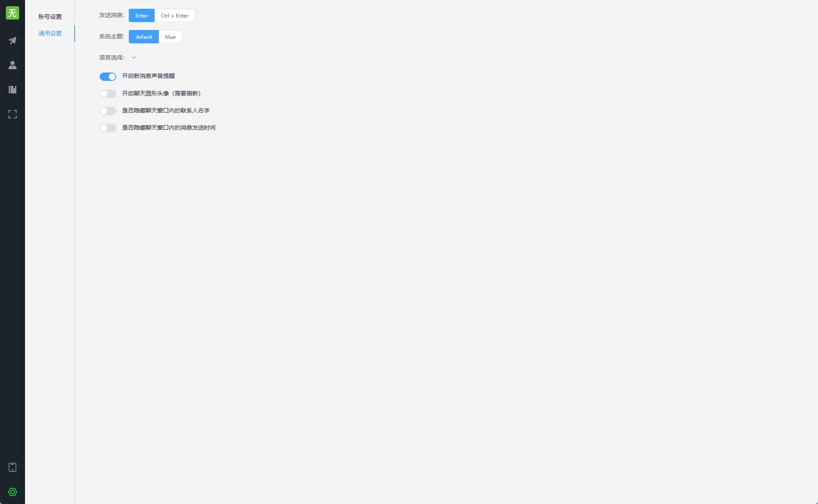Image resolution: width=818 pixels, height=504 pixels.
Task: Disable new message sound reminder switch
Action: point(108,77)
